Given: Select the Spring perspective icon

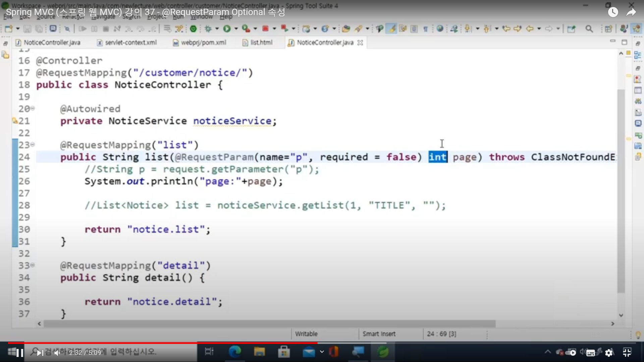Looking at the screenshot, I should pos(636,29).
